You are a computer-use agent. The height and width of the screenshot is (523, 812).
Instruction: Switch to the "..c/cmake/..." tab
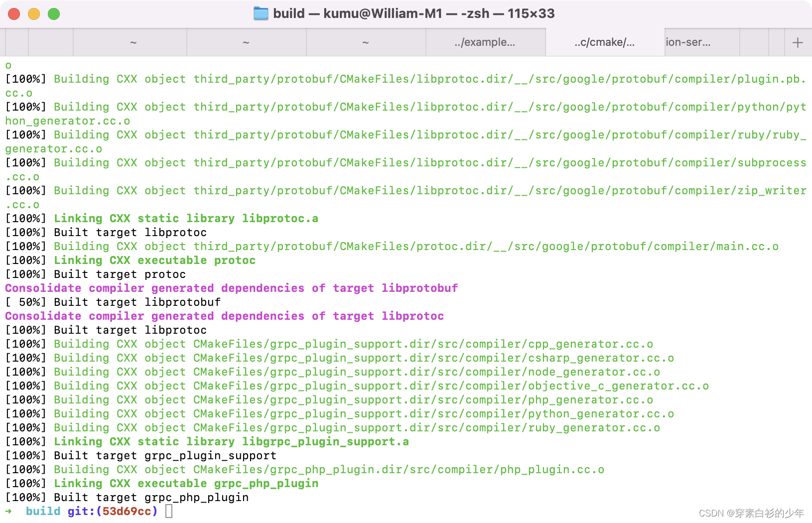coord(604,42)
